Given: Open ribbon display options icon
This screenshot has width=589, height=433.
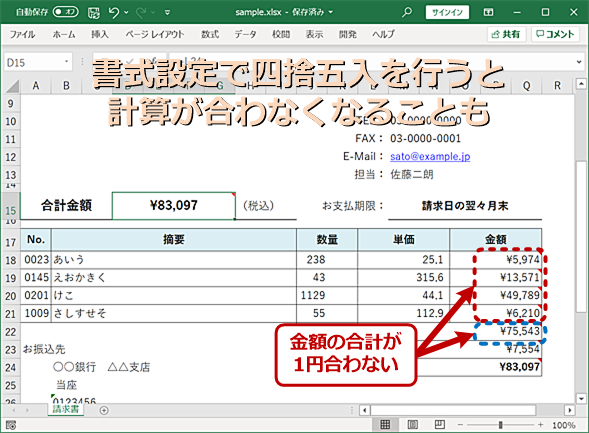Looking at the screenshot, I should pos(488,12).
